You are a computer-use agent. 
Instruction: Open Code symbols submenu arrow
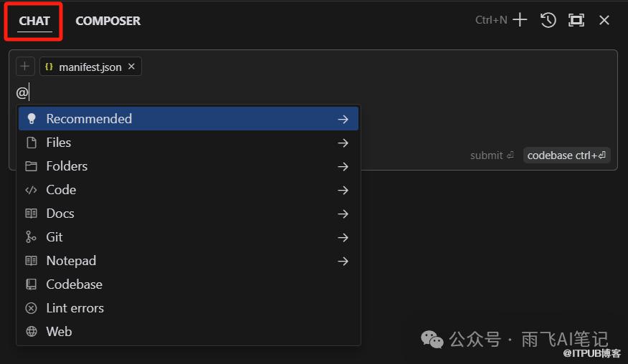click(x=343, y=190)
